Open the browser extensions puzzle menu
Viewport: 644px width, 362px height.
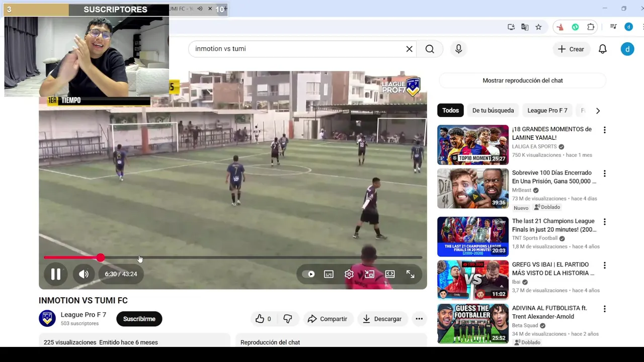tap(591, 27)
